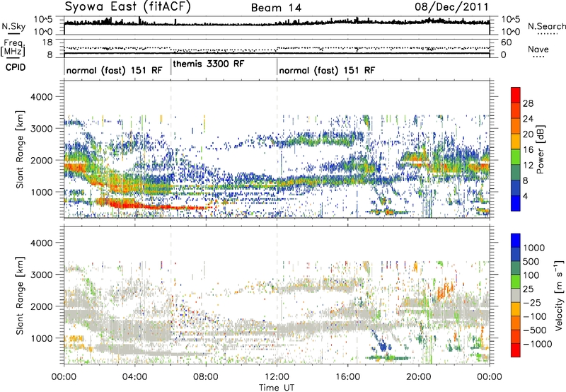
Task: Click the 'CPID' row label
Action: [x=16, y=67]
